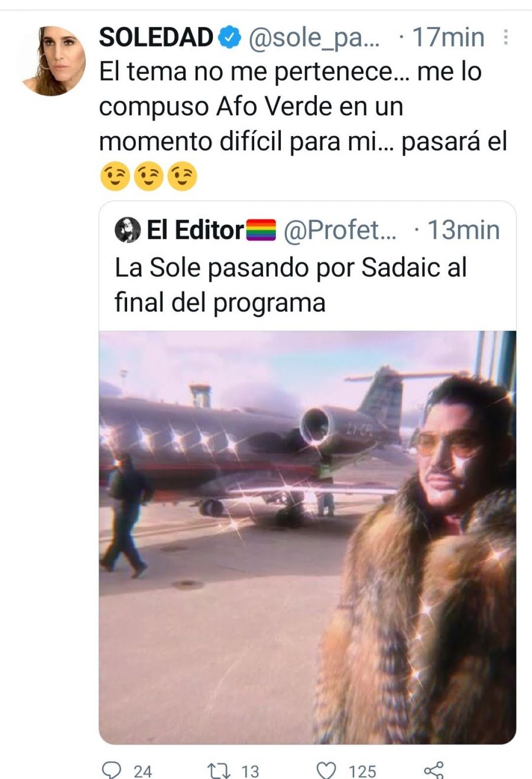Open the @sole_pa... username handle
Screen dimensions: 532x779
[314, 38]
